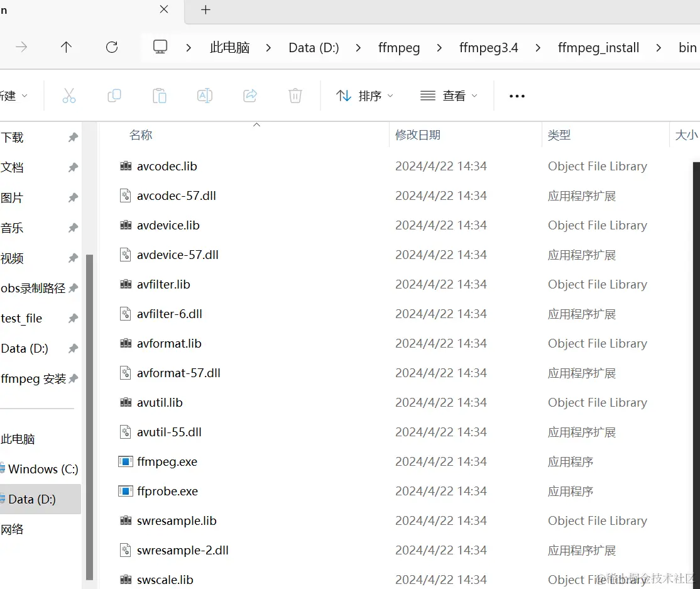
Task: Click the navigation pane vertical scrollbar
Action: [89, 417]
